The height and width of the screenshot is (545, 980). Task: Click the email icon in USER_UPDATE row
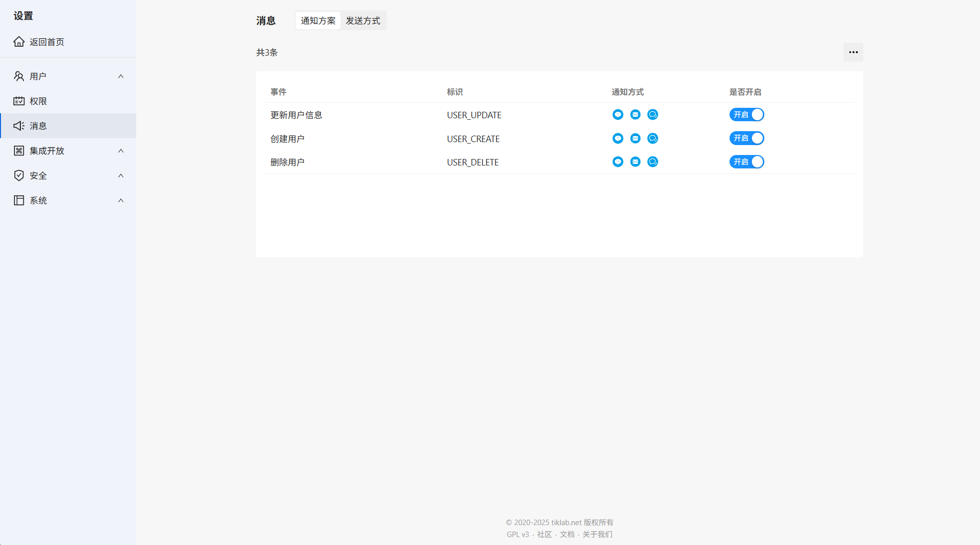pos(635,115)
